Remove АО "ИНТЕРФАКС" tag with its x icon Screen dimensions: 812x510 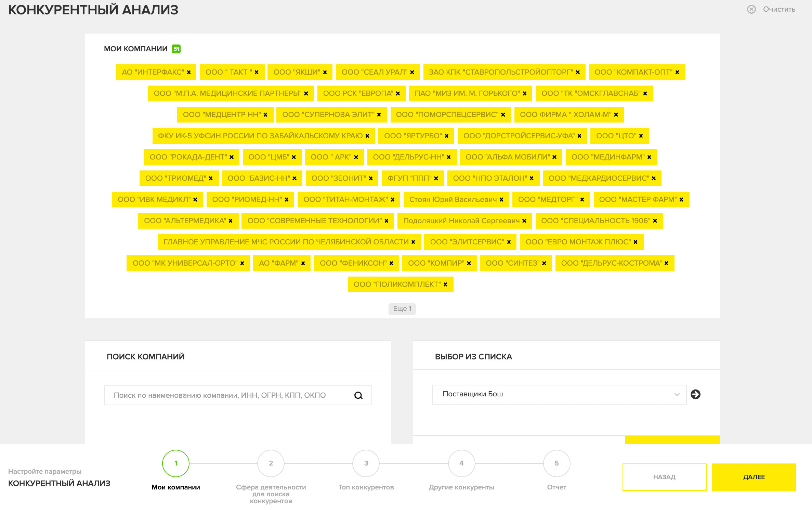pos(189,73)
